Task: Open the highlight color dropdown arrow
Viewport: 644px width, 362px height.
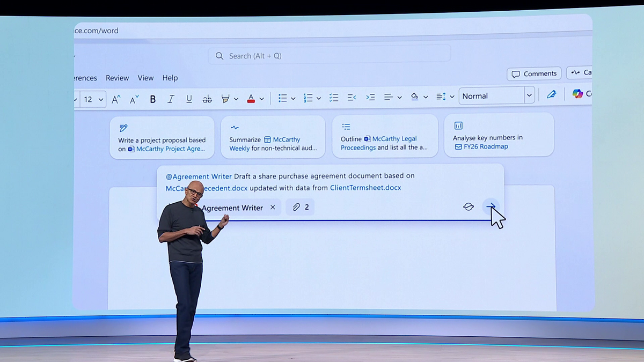Action: [x=236, y=99]
